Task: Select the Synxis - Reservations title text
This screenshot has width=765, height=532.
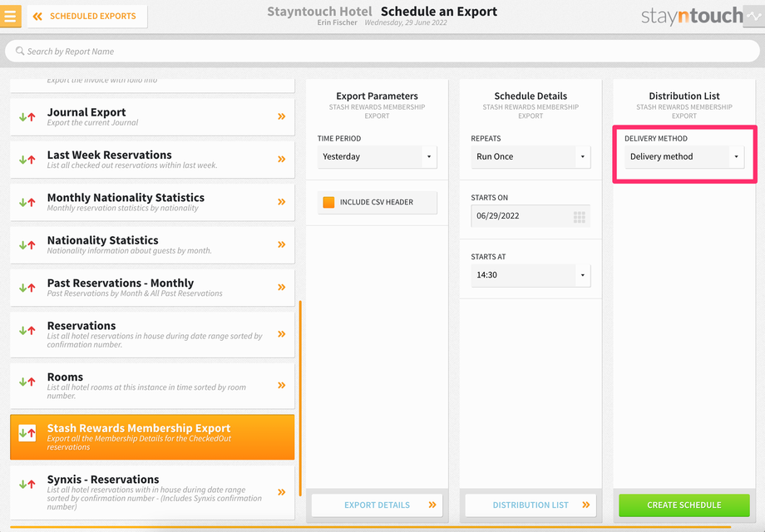Action: (103, 480)
